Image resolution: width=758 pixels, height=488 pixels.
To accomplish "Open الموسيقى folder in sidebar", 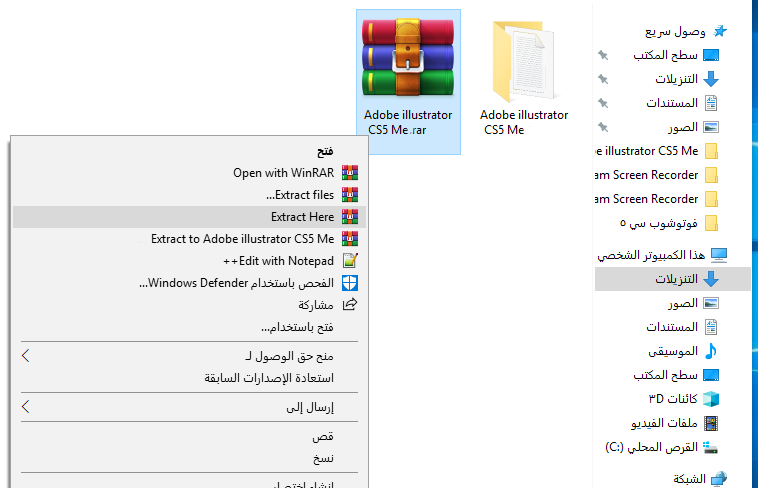I will pyautogui.click(x=673, y=351).
